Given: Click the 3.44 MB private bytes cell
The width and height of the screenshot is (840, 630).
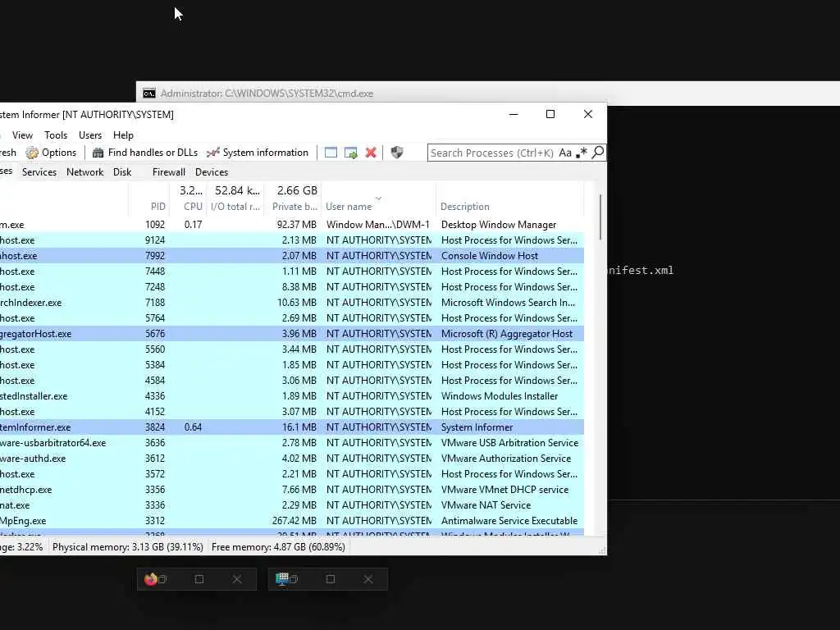Looking at the screenshot, I should (x=299, y=349).
